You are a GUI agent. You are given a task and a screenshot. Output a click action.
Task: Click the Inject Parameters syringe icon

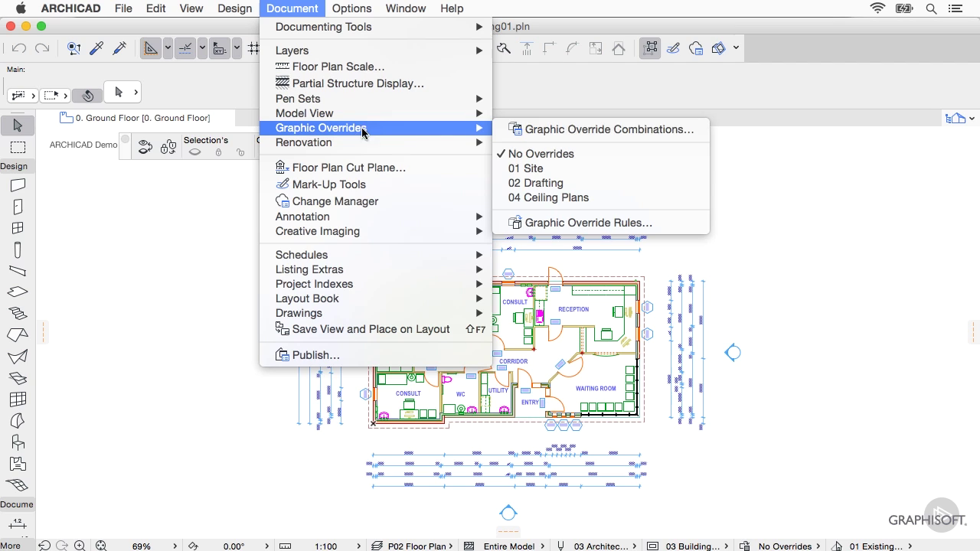119,48
